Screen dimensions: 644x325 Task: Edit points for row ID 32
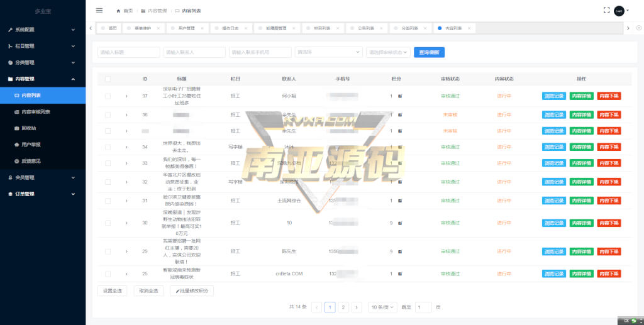click(x=400, y=182)
